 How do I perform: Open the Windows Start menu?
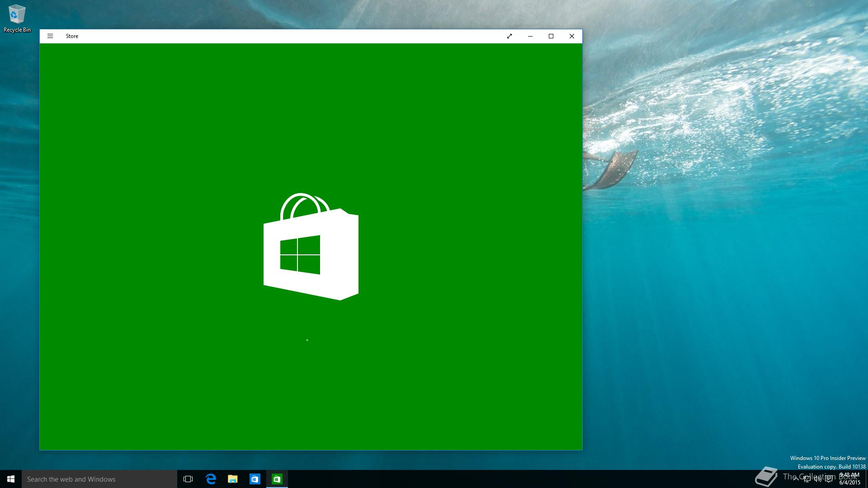point(11,479)
